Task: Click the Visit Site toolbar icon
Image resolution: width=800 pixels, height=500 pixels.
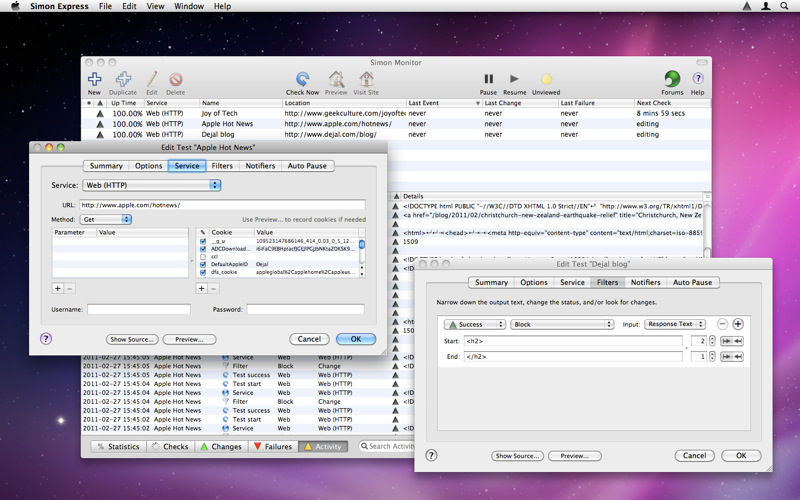Action: (x=366, y=79)
